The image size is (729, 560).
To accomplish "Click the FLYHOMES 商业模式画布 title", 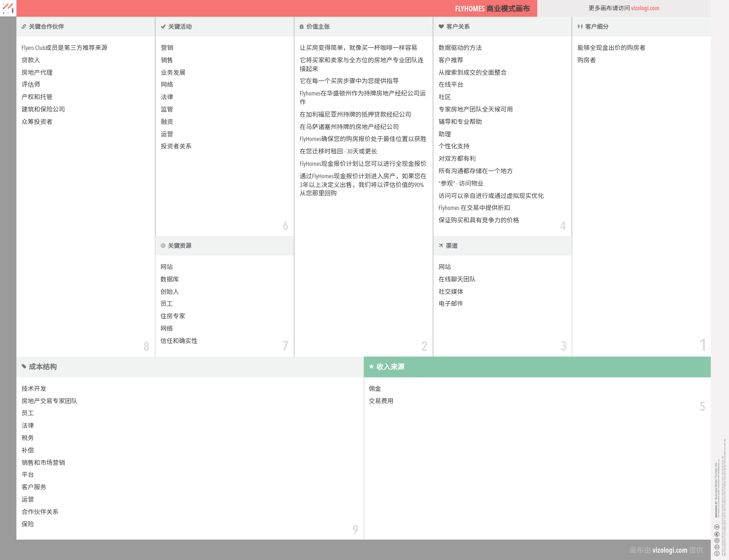I will pyautogui.click(x=492, y=8).
